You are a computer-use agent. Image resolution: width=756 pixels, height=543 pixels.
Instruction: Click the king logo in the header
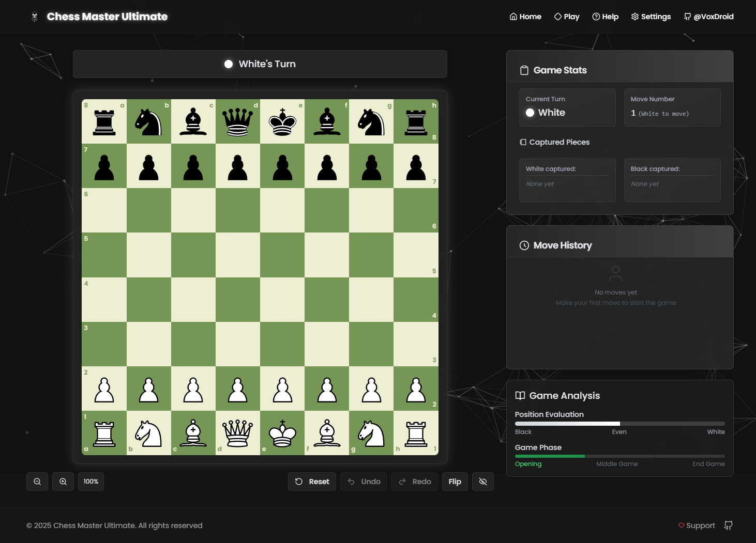[x=35, y=16]
